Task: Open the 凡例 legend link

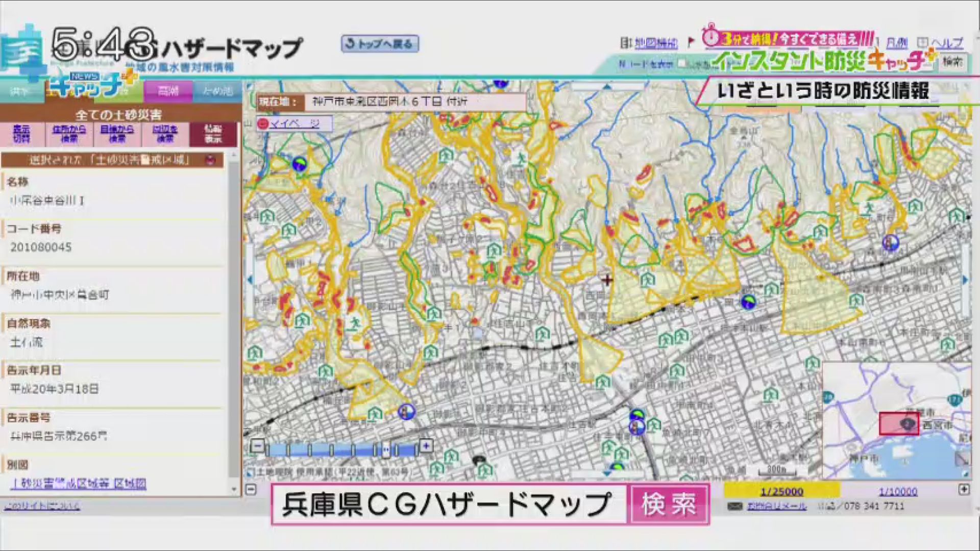Action: [x=897, y=43]
